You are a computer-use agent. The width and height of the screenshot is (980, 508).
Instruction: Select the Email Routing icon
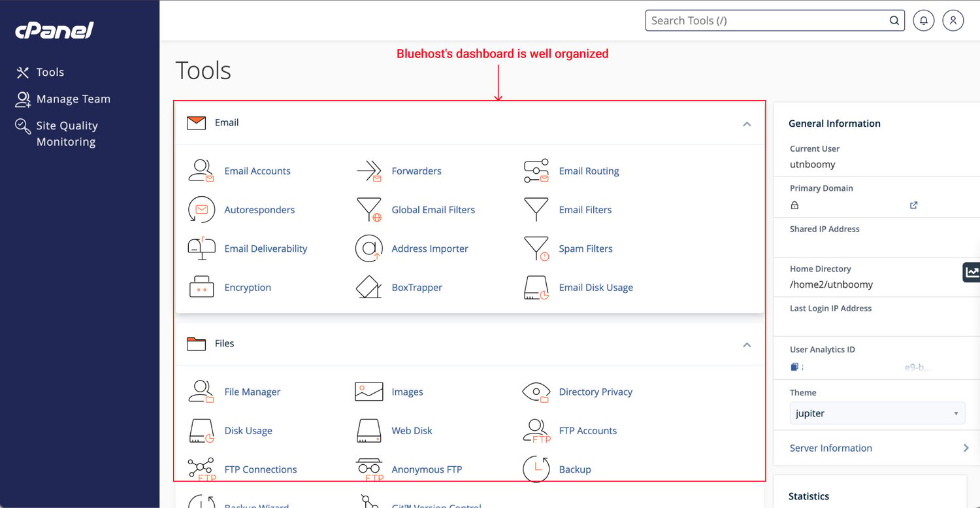[536, 171]
